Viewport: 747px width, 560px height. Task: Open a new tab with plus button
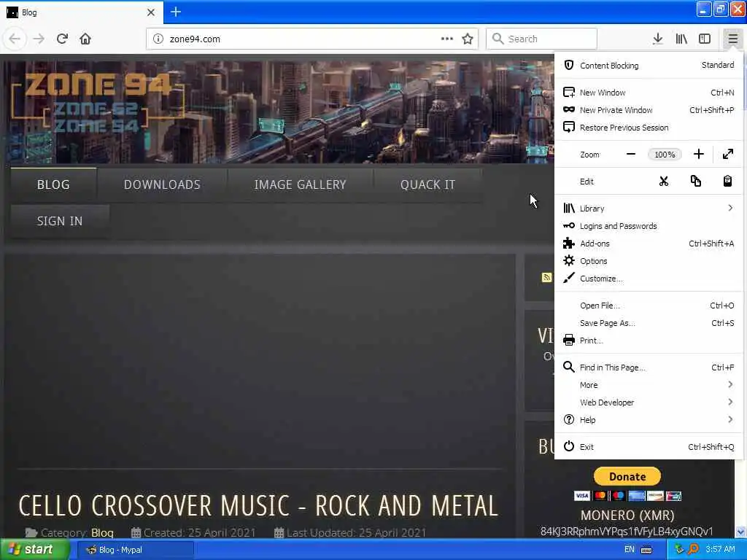(176, 12)
